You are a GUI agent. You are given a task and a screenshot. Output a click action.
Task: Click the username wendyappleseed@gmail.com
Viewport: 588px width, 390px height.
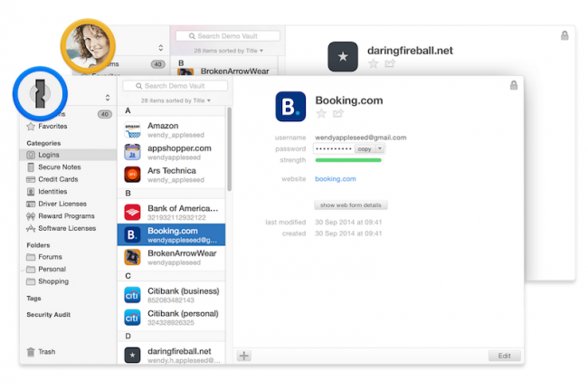(360, 138)
